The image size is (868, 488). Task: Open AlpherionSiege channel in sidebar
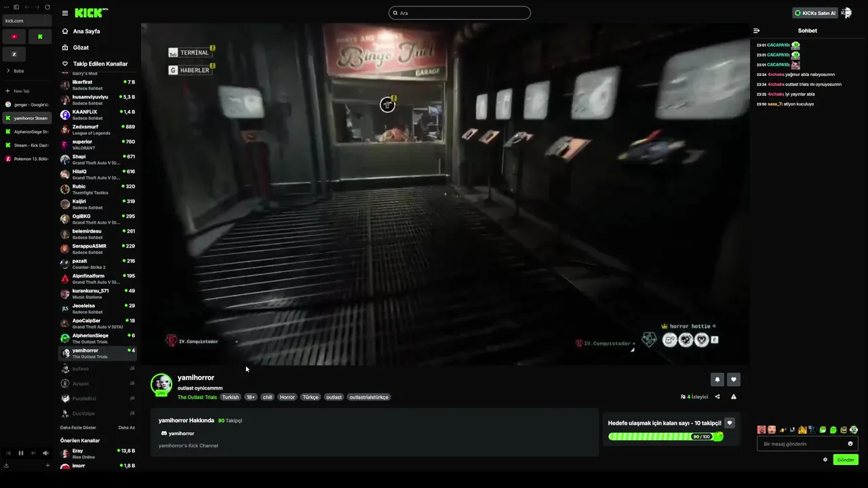click(x=98, y=338)
